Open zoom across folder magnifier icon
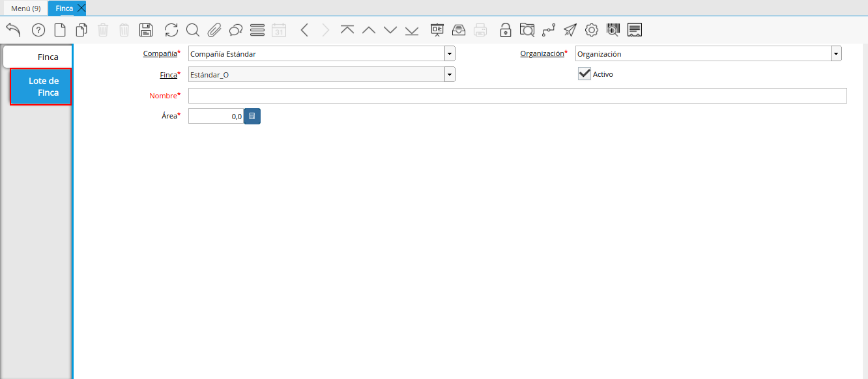 [x=527, y=30]
